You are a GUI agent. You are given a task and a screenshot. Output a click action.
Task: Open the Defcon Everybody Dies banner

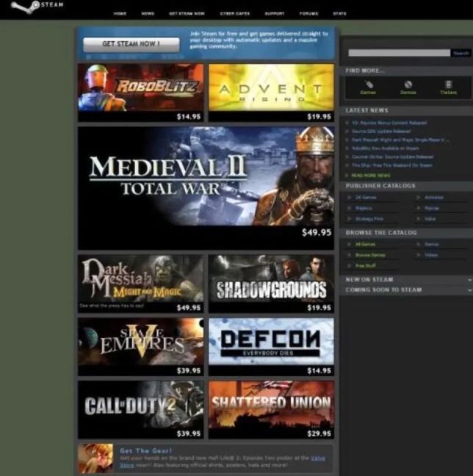(x=271, y=347)
